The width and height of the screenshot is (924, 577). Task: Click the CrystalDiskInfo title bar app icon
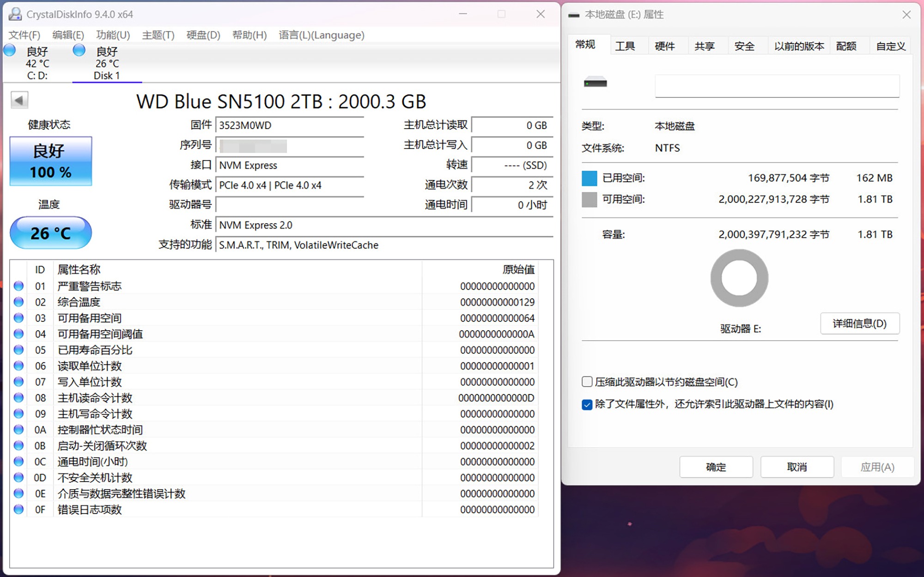15,14
